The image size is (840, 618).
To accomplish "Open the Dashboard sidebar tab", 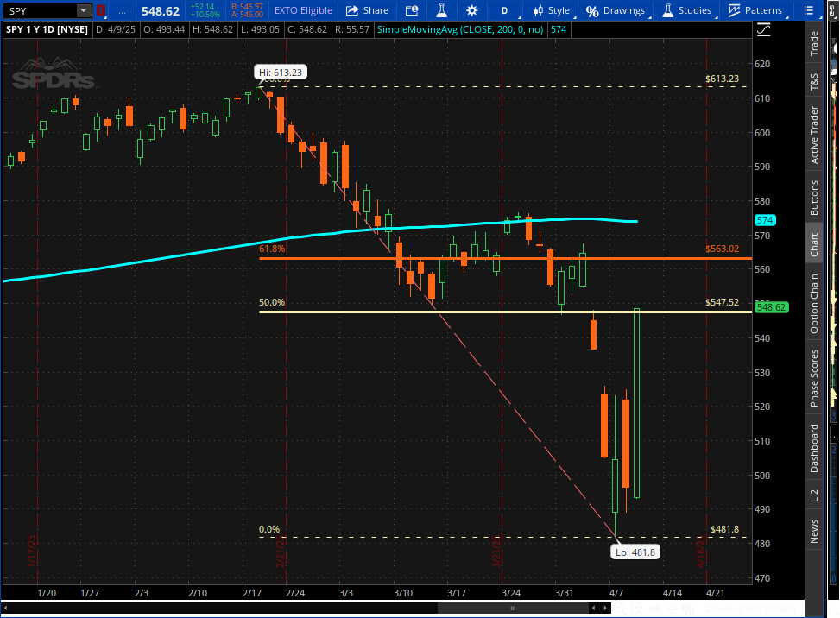I will pos(814,448).
